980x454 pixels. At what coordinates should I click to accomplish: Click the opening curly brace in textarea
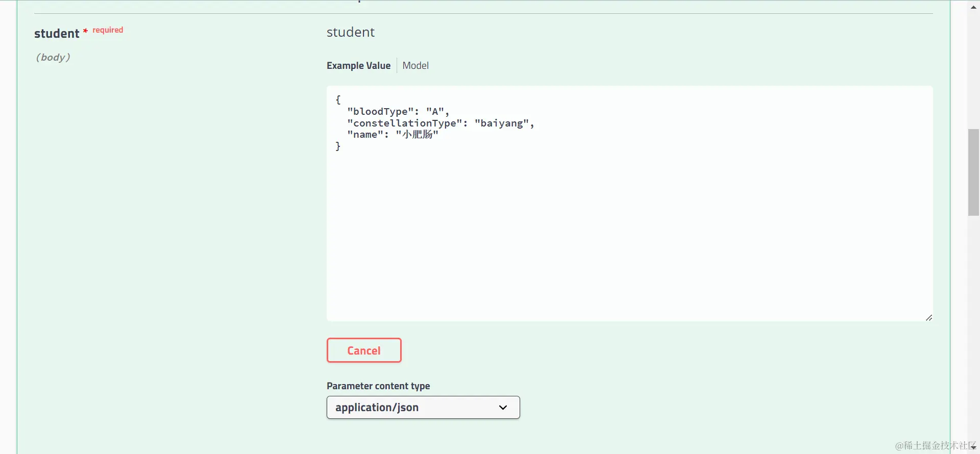[x=338, y=99]
